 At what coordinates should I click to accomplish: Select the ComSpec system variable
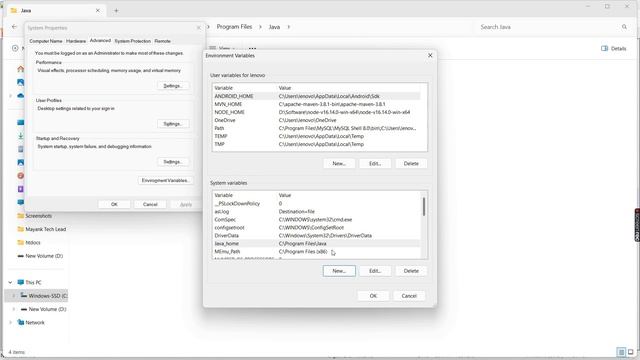(316, 219)
